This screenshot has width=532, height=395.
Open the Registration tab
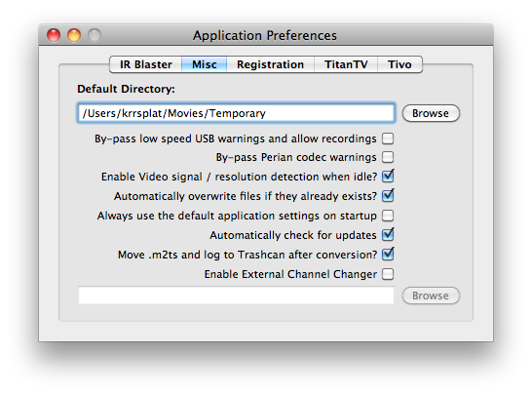[270, 64]
